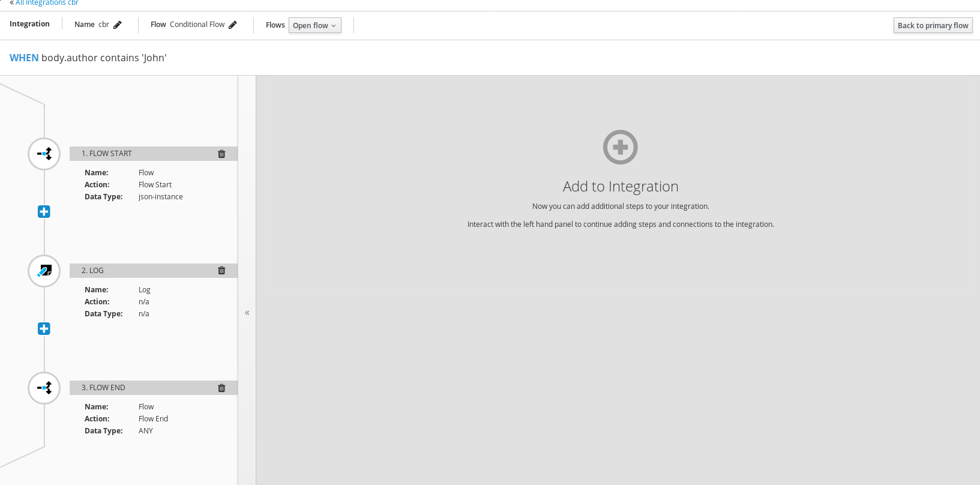Edit Conditional Flow name pencil icon
Screen dimensions: 980x485
click(233, 25)
